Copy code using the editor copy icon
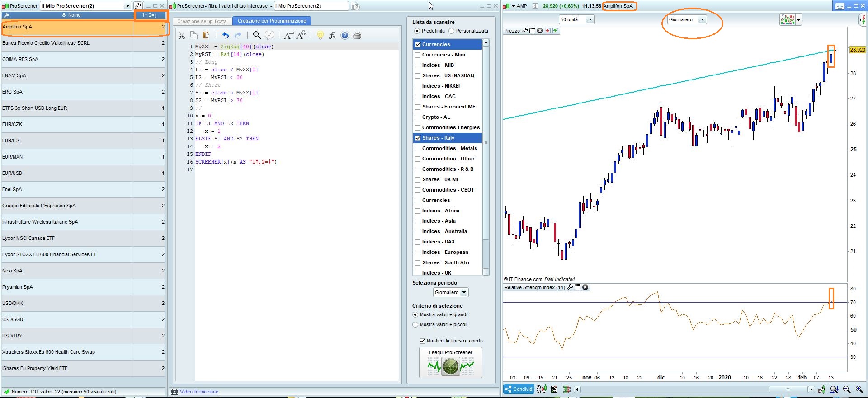This screenshot has height=398, width=868. pyautogui.click(x=194, y=36)
